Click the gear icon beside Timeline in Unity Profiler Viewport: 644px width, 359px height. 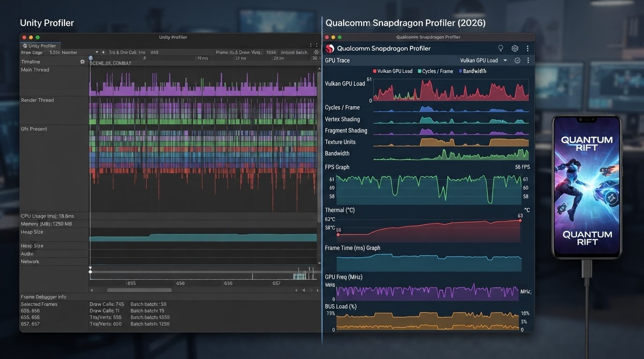(x=82, y=62)
